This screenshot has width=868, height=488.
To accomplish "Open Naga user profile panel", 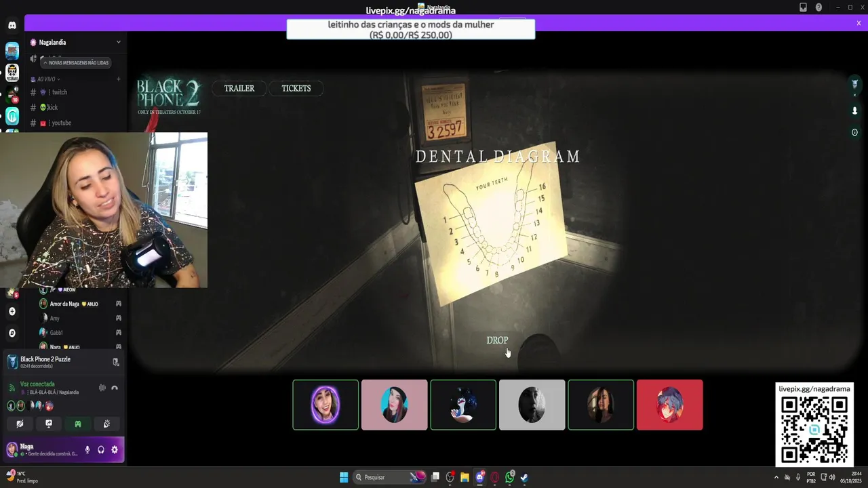I will tap(42, 449).
